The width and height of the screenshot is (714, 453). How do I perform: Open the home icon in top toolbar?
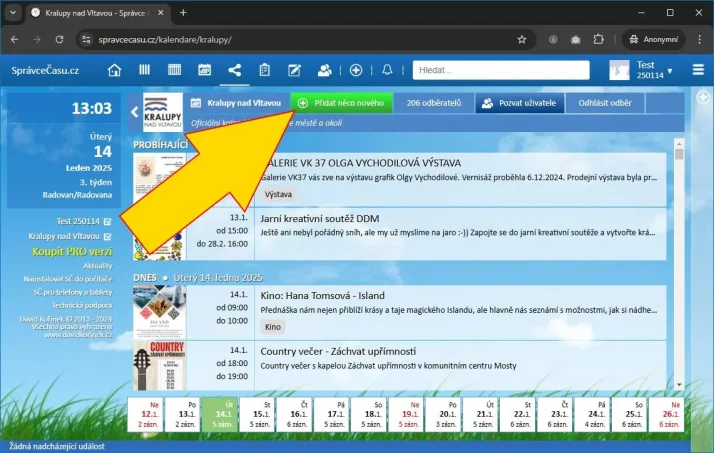pos(115,70)
